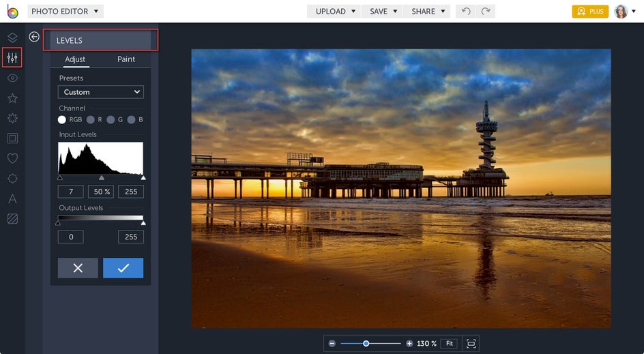The image size is (644, 354).
Task: Open the Share menu
Action: (x=427, y=12)
